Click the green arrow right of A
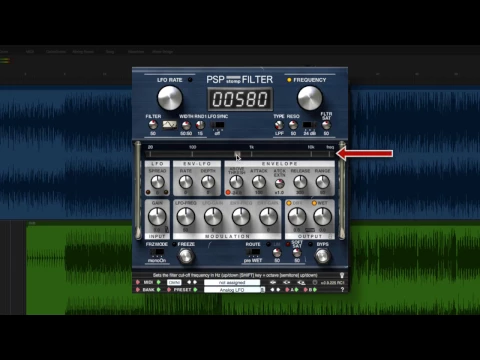This screenshot has height=360, width=480. (x=296, y=290)
